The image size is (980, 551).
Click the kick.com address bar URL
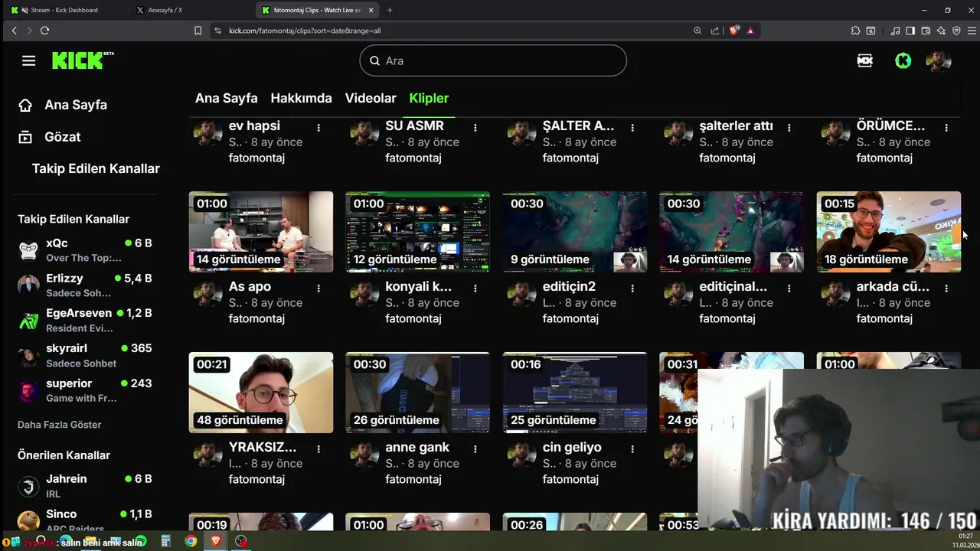point(305,31)
